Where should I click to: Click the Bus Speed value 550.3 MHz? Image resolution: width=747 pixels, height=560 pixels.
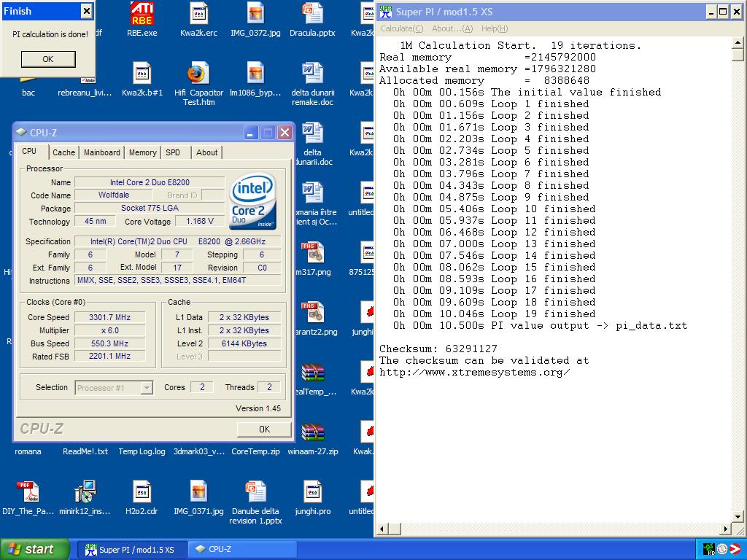coord(109,343)
